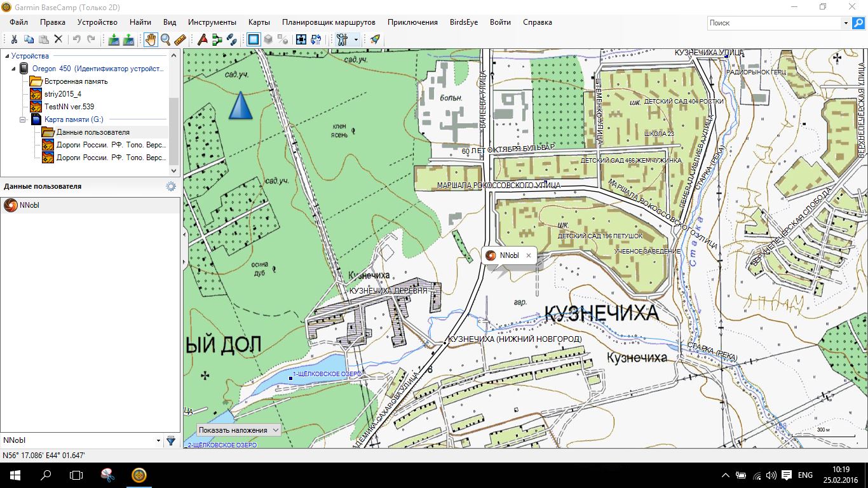Screen dimensions: 868x488
Task: Open the Найти menu
Action: 140,22
